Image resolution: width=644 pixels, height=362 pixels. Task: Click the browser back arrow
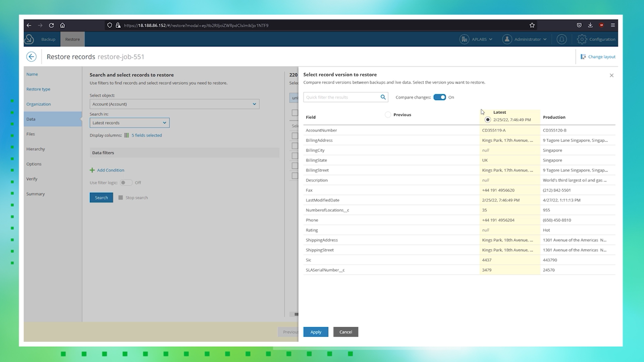[29, 25]
